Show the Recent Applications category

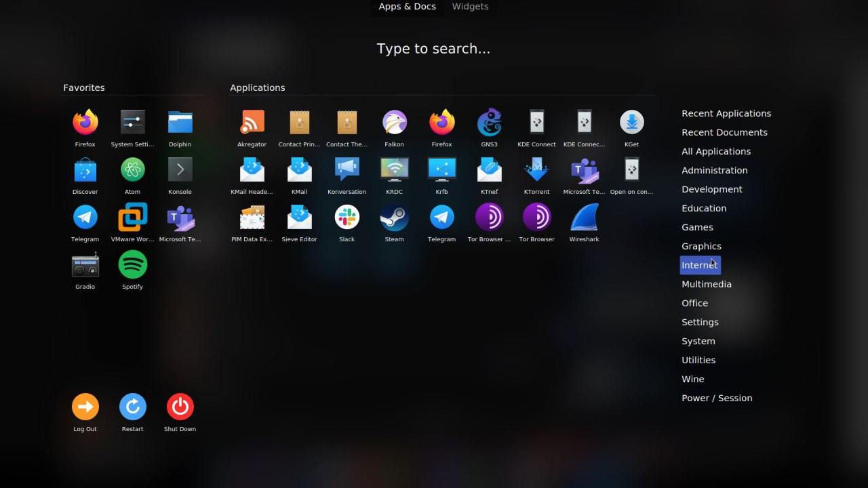tap(726, 113)
